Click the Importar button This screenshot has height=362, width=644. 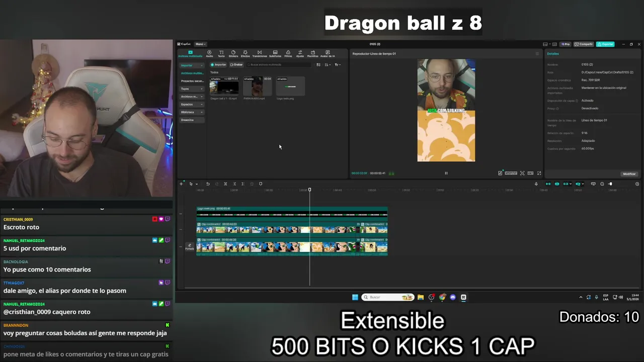219,65
